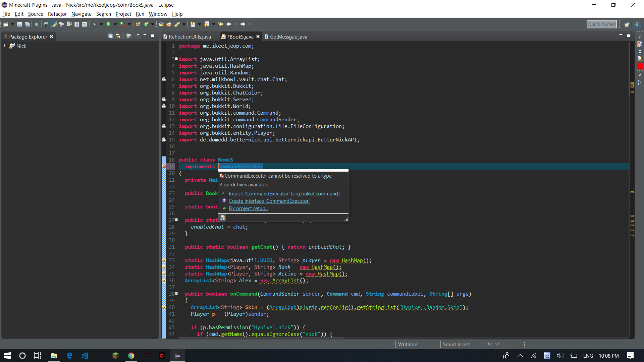This screenshot has height=362, width=644.
Task: Click the Quick Access search field
Action: (x=602, y=24)
